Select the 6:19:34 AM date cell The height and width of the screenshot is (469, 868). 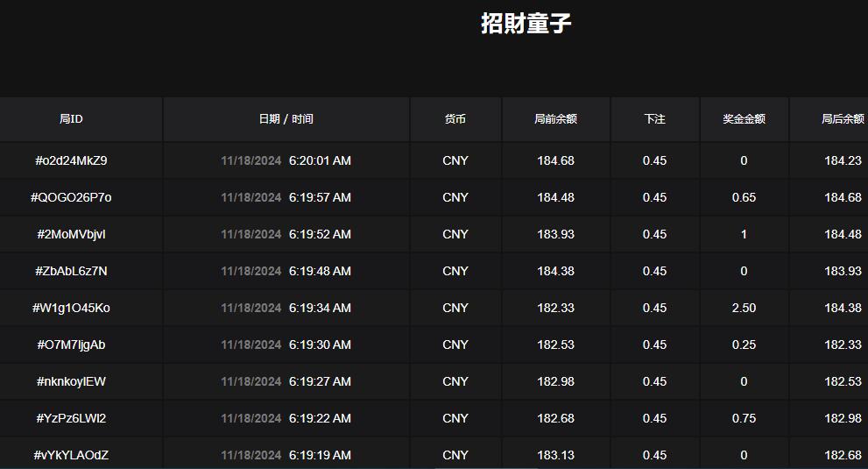point(320,308)
